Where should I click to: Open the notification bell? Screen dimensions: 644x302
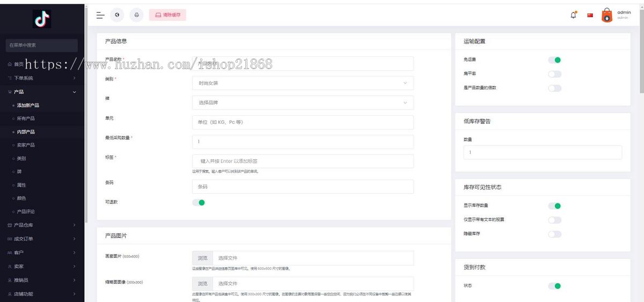(573, 15)
